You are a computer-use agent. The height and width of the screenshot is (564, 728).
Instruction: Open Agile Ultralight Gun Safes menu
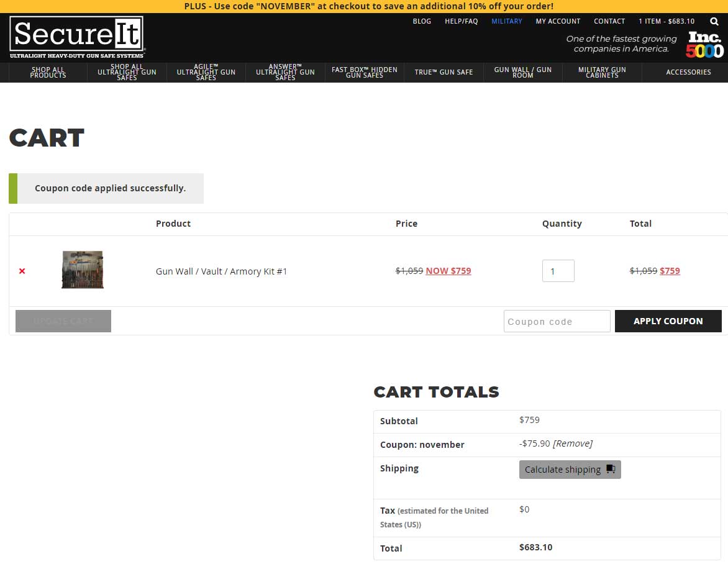[x=206, y=73]
